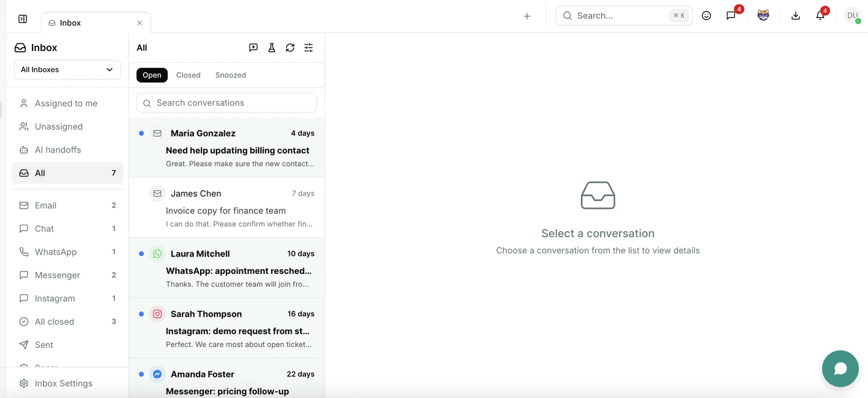Open the filter sliders icon
868x398 pixels.
[309, 48]
